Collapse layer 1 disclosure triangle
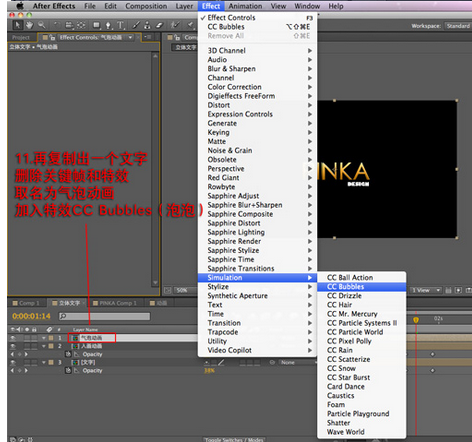Screen dimensions: 472x442 tap(44, 338)
